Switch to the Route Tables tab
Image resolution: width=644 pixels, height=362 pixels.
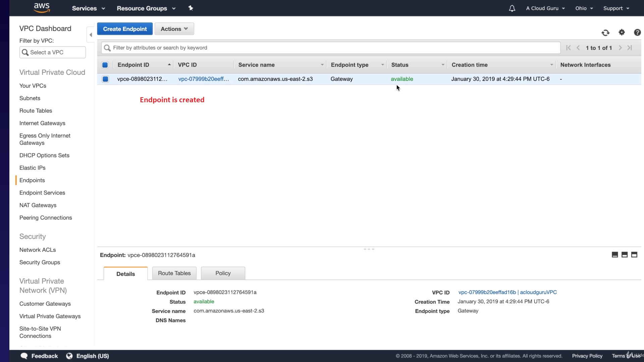coord(174,273)
